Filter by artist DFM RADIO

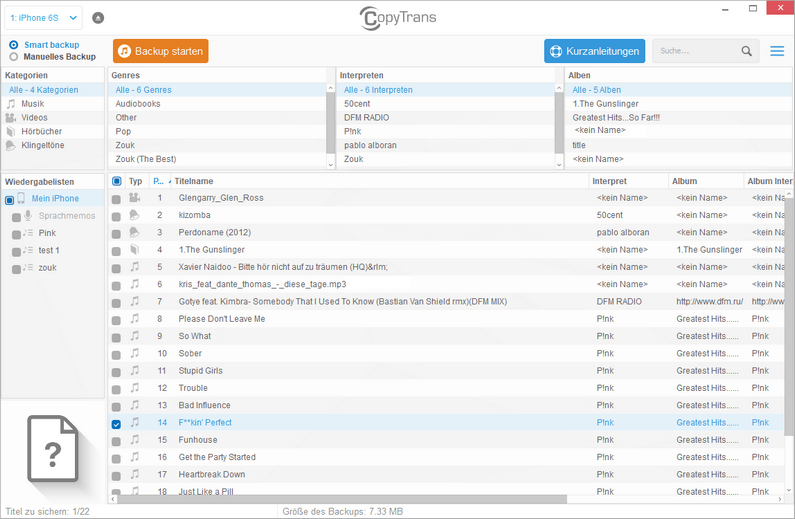click(x=446, y=117)
